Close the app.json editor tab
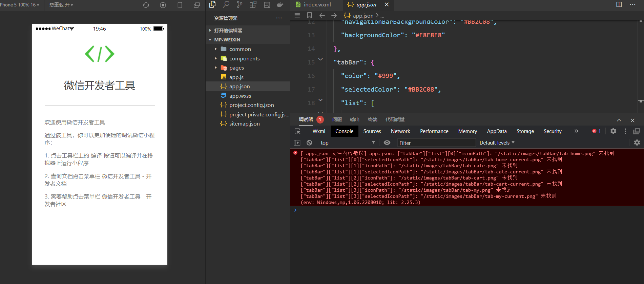Viewport: 644px width, 284px height. click(387, 4)
